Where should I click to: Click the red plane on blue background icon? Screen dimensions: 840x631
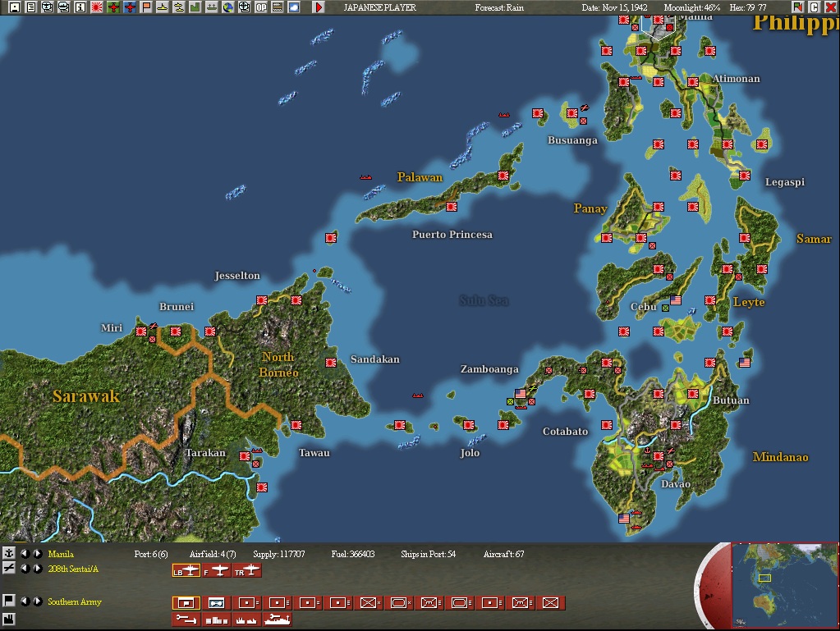[x=130, y=7]
